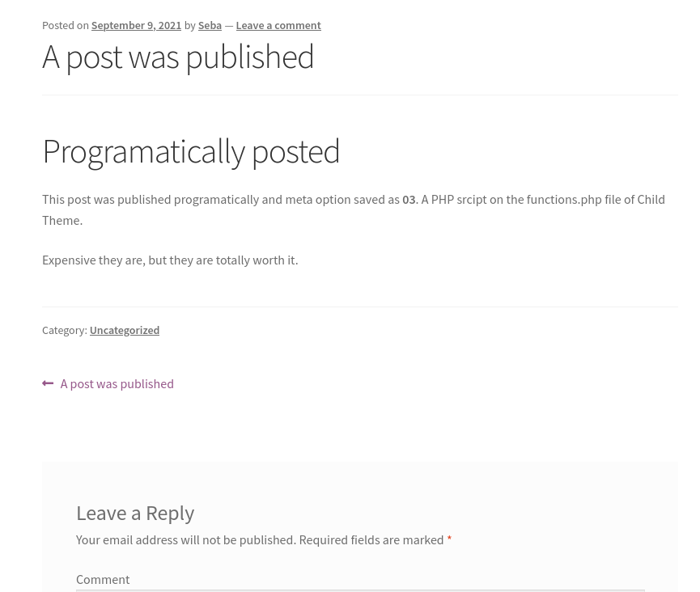Click the Leave a Reply heading
The height and width of the screenshot is (592, 700).
tap(135, 513)
